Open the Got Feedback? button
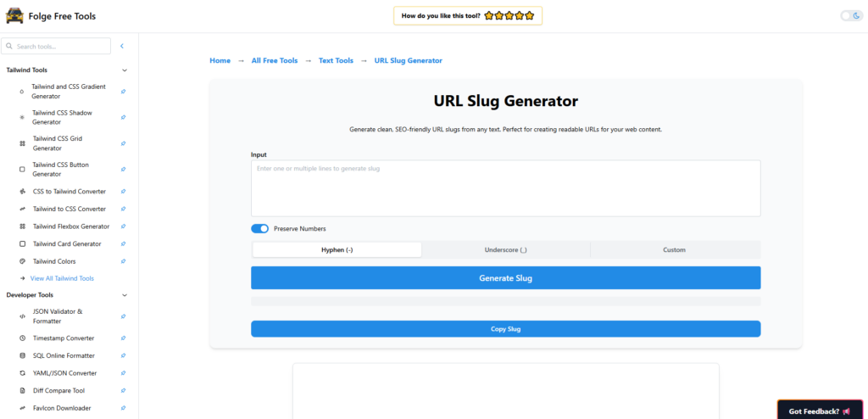 coord(820,411)
